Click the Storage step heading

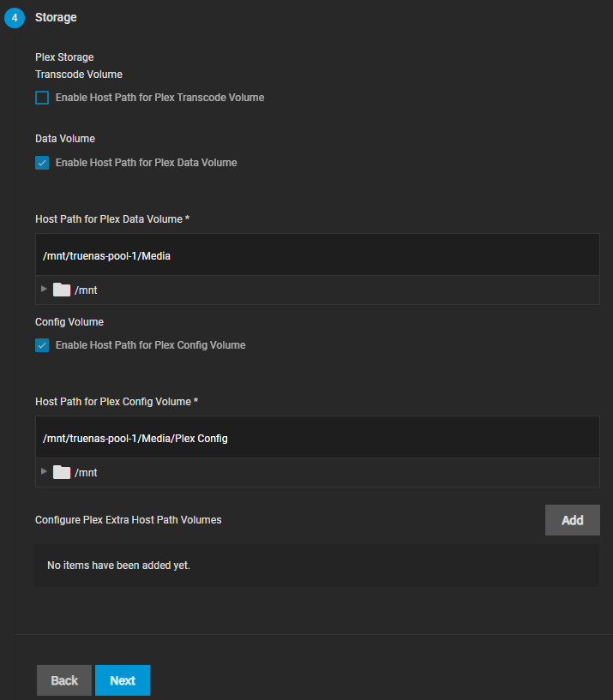coord(56,17)
